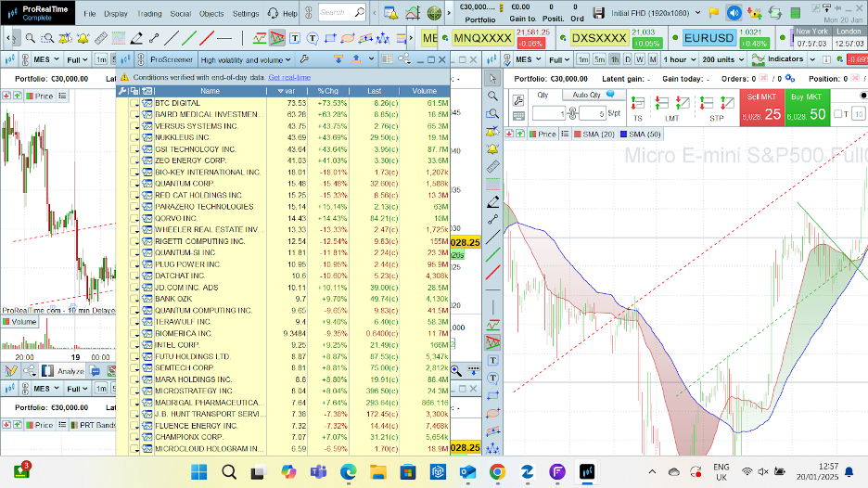
Task: Open chart icon for BTC DIGITAL row
Action: [147, 103]
